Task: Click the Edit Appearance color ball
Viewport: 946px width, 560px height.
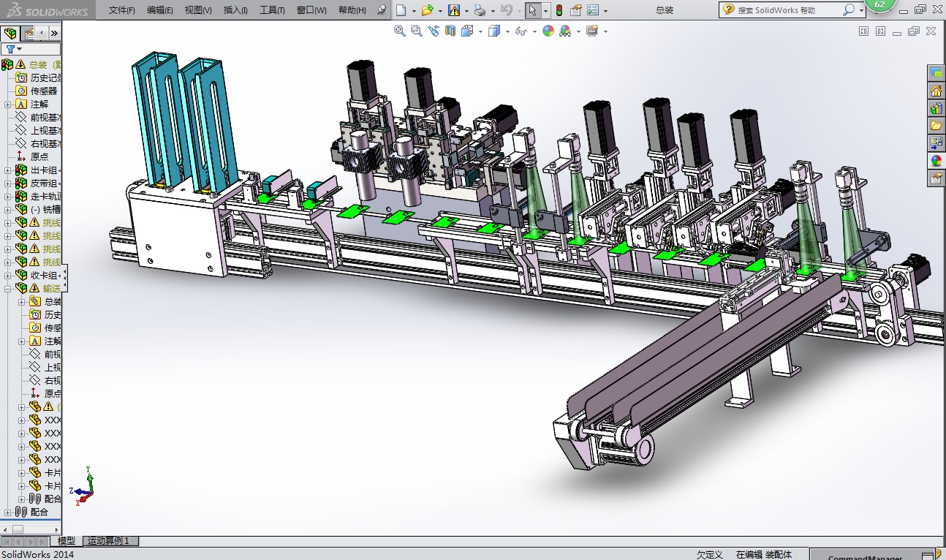Action: tap(548, 31)
